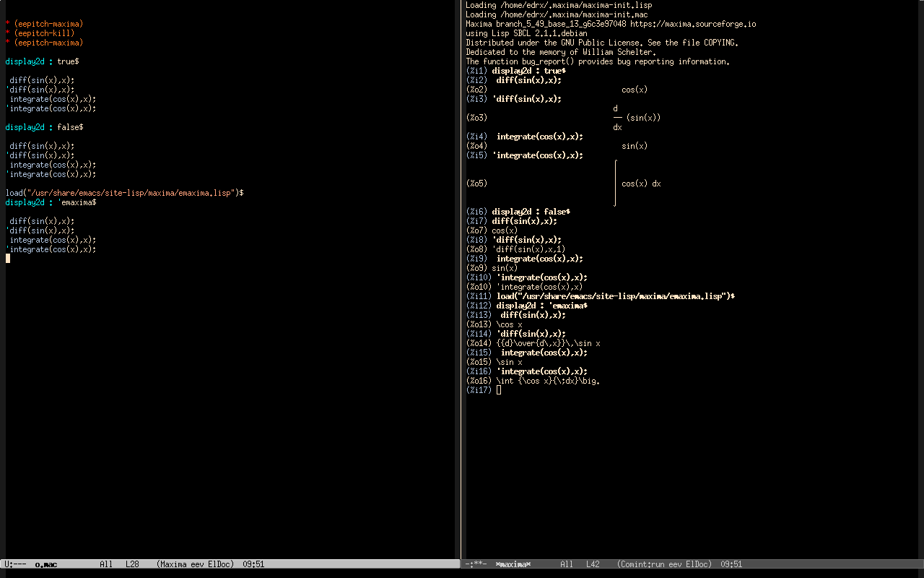Click the "(eepitch-kill)" red line
Image resolution: width=924 pixels, height=578 pixels.
43,33
